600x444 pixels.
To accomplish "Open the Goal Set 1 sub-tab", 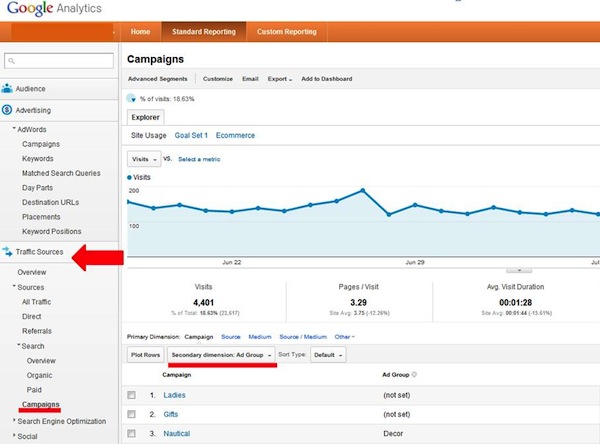I will (191, 135).
